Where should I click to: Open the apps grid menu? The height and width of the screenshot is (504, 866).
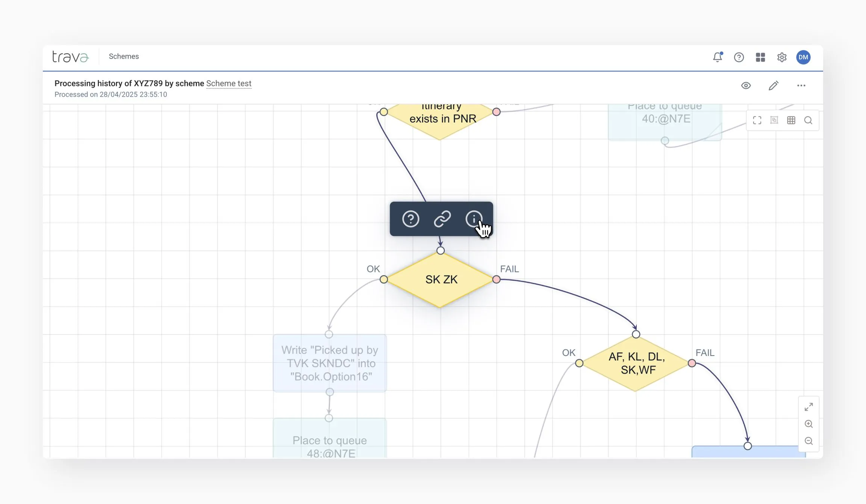(x=760, y=57)
